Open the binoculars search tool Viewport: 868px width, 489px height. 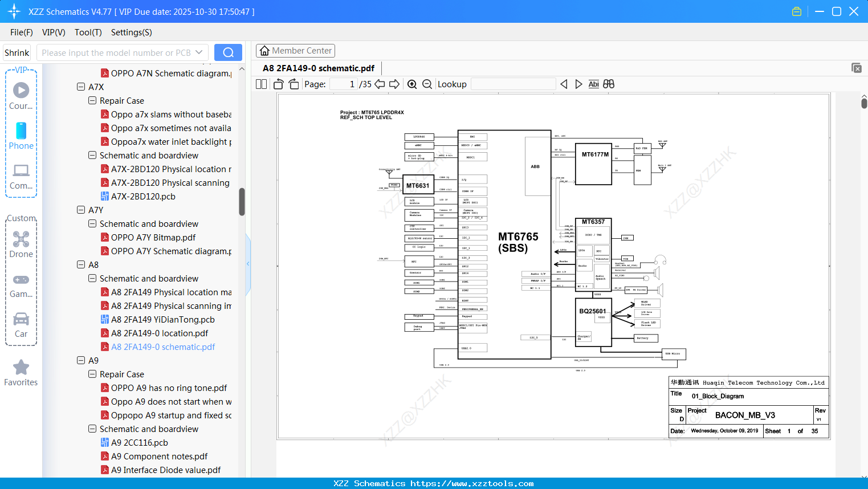[608, 84]
